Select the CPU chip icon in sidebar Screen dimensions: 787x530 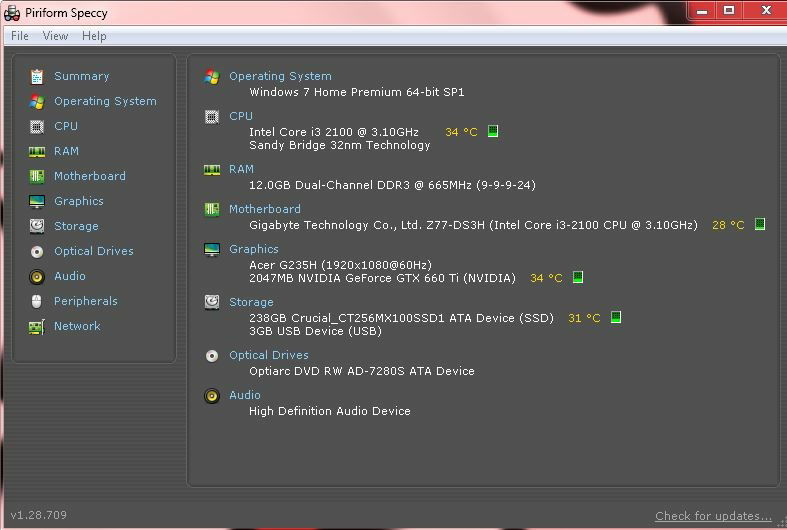pyautogui.click(x=37, y=126)
